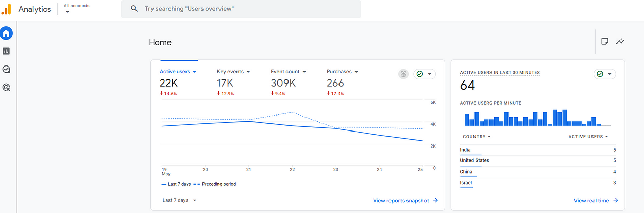This screenshot has width=644, height=213.
Task: Open Reports from the left sidebar
Action: (7, 51)
